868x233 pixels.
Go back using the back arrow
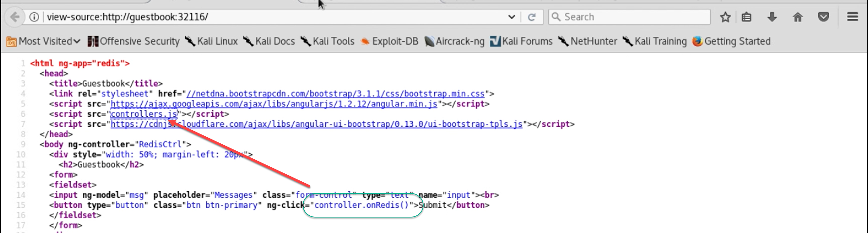[x=15, y=17]
